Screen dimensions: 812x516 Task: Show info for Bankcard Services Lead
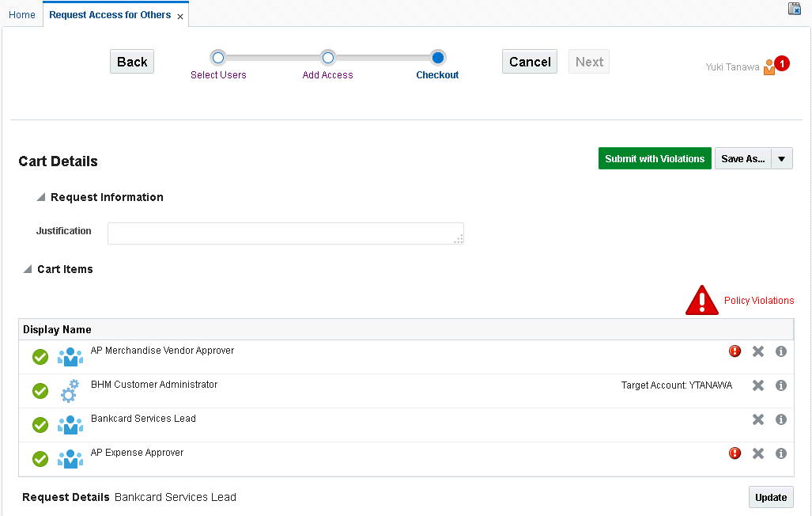(781, 419)
